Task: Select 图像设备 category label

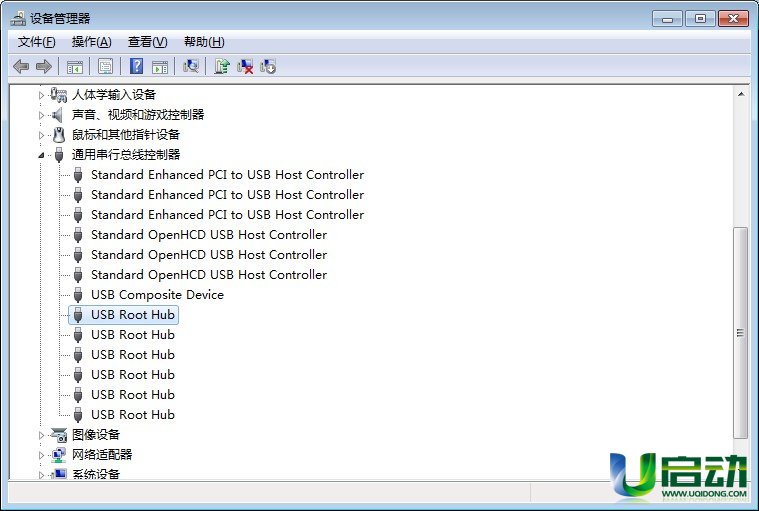Action: pos(96,435)
